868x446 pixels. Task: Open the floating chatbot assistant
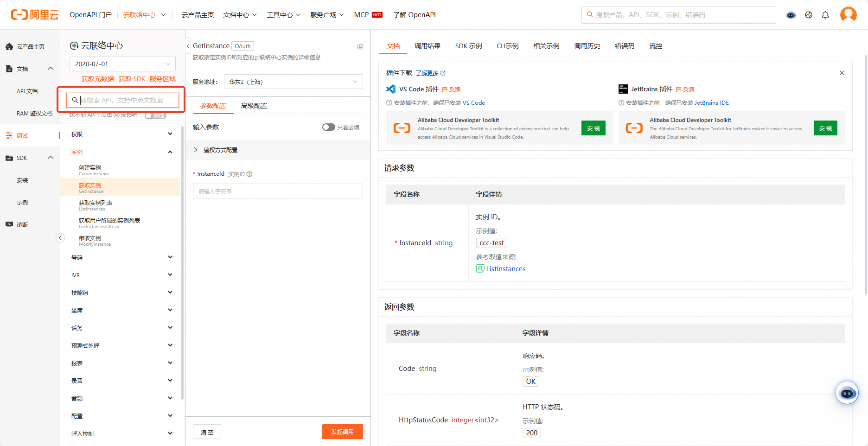pyautogui.click(x=847, y=393)
